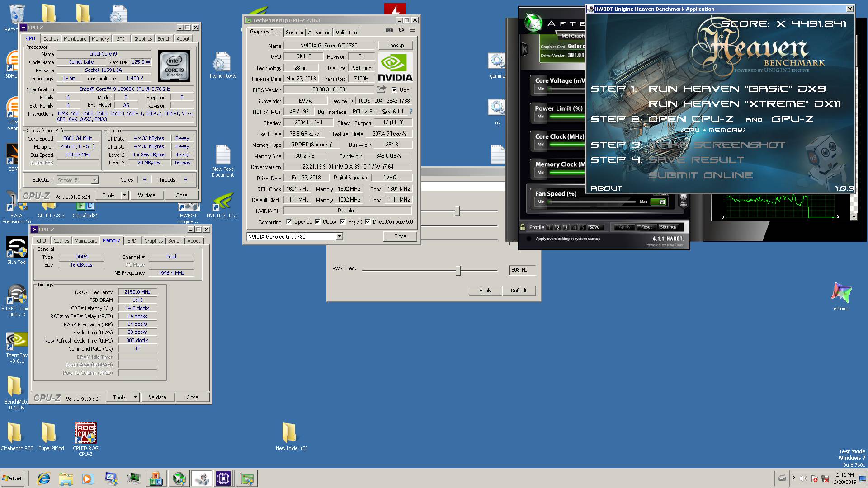This screenshot has height=488, width=868.
Task: Toggle the PhysX checkbox in GPU-Z
Action: tap(343, 221)
